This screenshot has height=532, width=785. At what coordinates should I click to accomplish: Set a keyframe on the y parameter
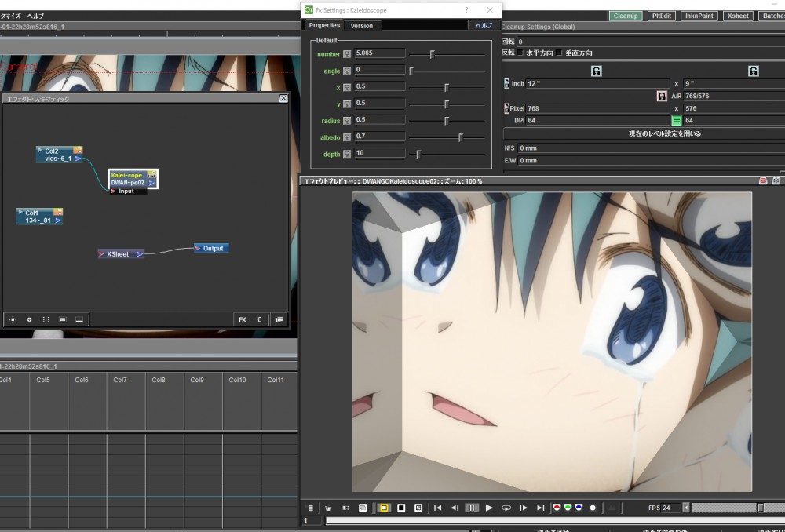(x=347, y=104)
